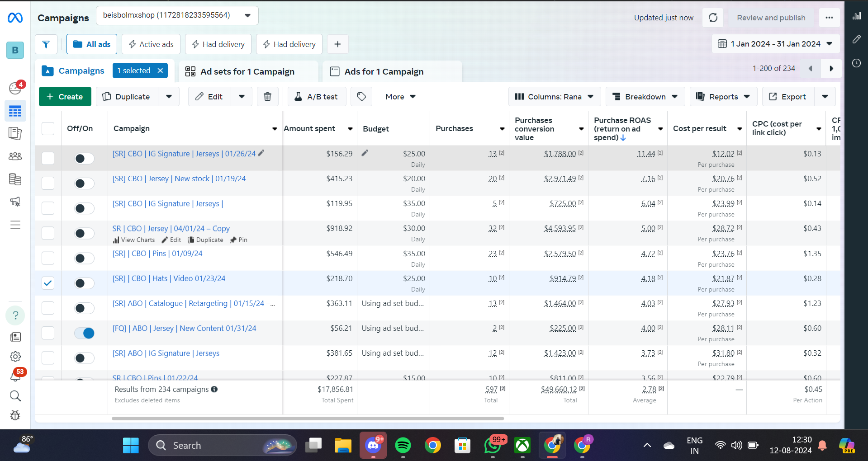Viewport: 868px width, 461px height.
Task: Open notifications bell with 53 badge
Action: (16, 375)
